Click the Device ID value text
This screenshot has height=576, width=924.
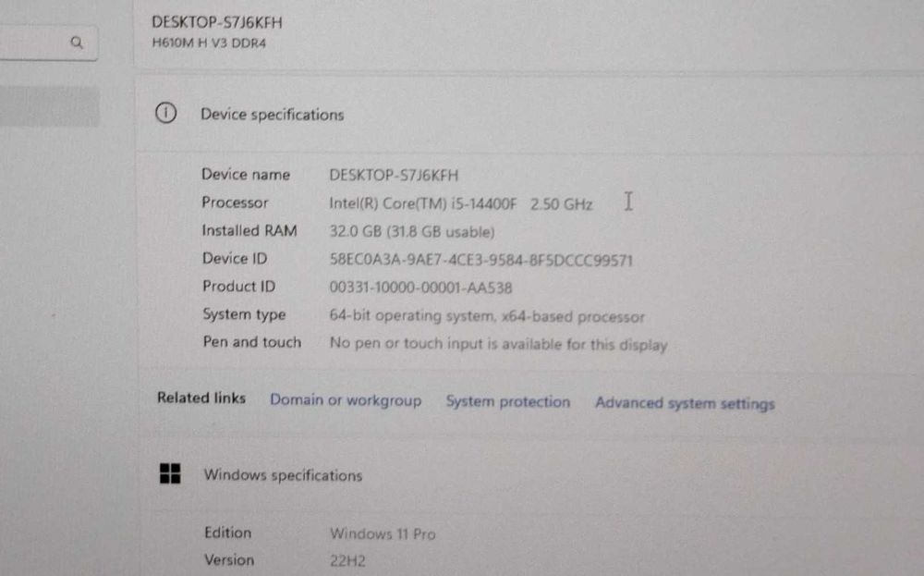point(480,260)
